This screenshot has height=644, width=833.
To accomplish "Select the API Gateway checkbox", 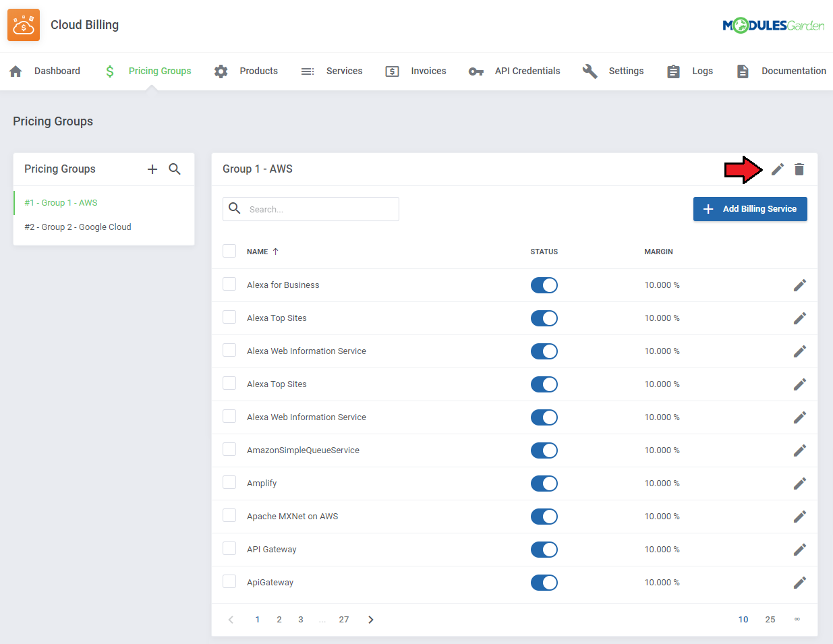I will coord(229,548).
